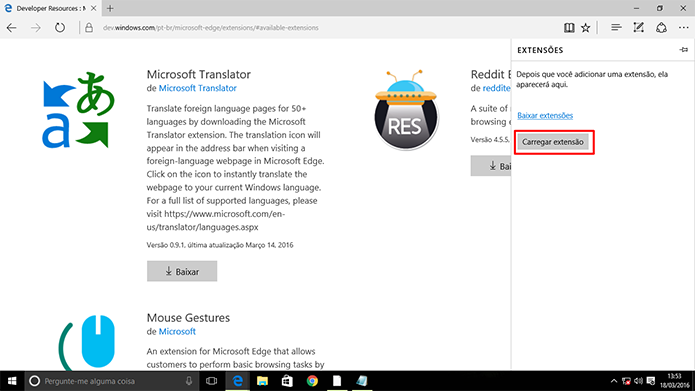This screenshot has width=695, height=391.
Task: Click the Mouse Gestures logo image
Action: 86,342
